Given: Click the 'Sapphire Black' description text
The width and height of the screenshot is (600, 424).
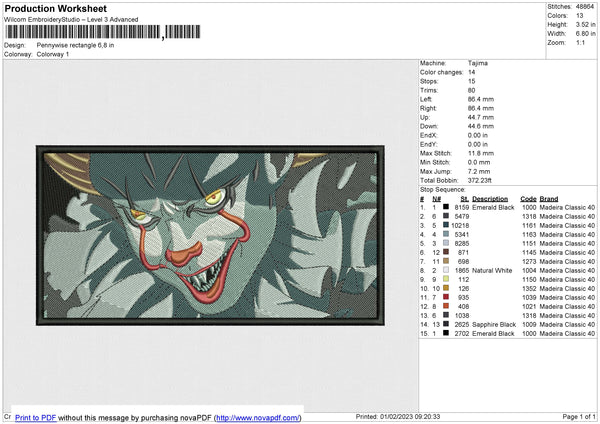Looking at the screenshot, I should click(494, 325).
